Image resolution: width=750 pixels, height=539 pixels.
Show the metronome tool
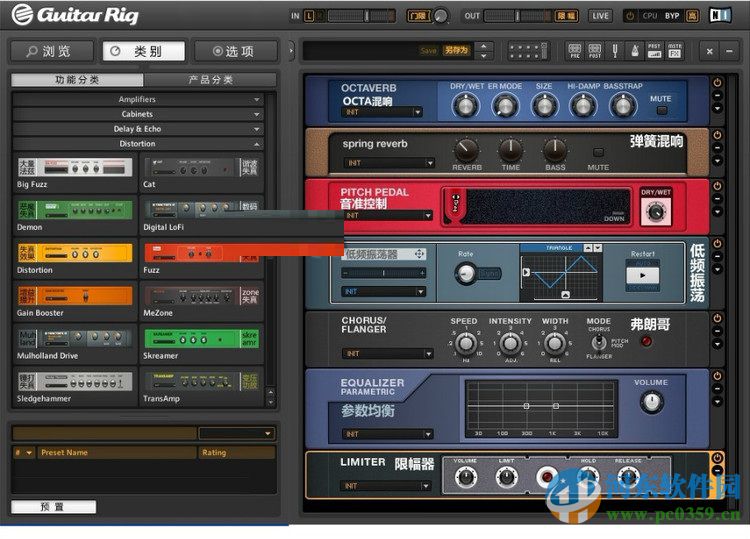(x=635, y=50)
